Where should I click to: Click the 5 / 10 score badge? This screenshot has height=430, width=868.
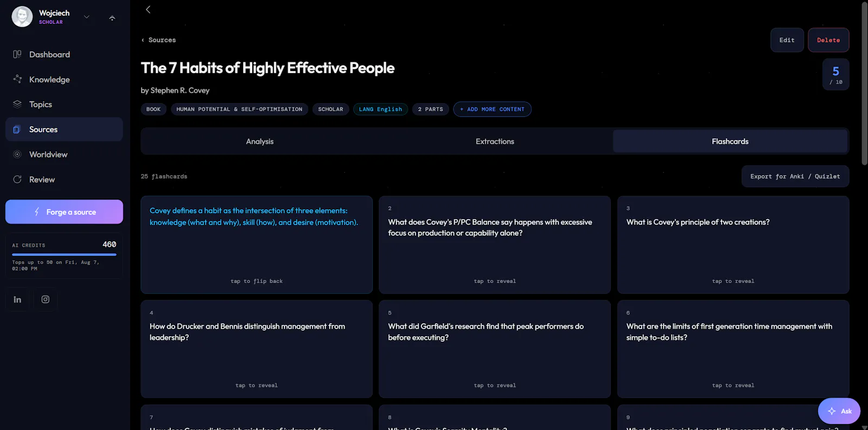coord(836,74)
